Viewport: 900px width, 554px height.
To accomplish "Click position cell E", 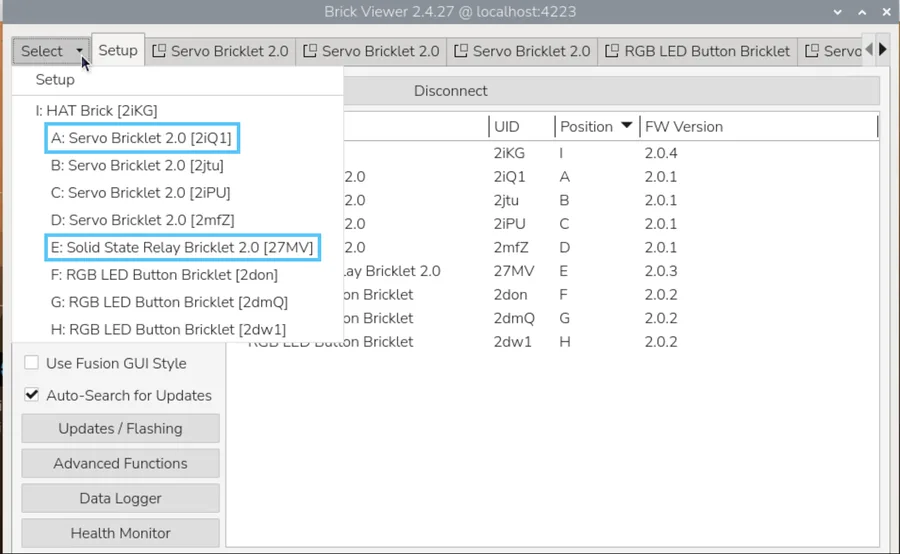I will [564, 271].
